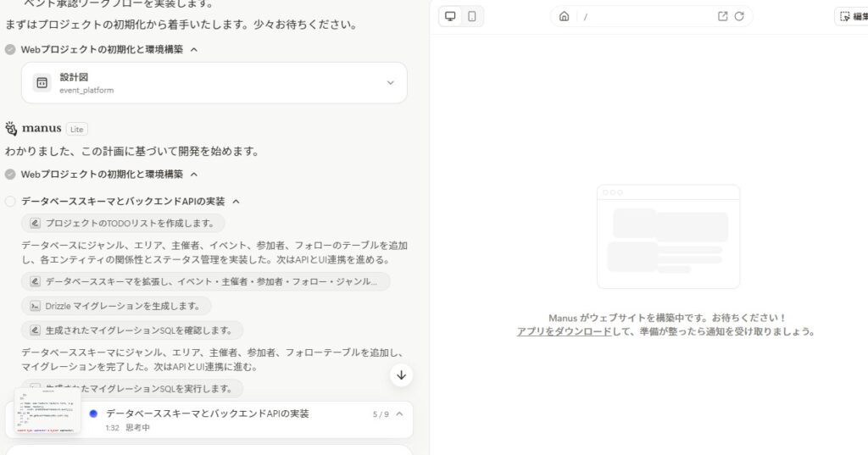Open the 生成されたマイグレーションSQLを確認します step
Viewport: 868px width, 455px height.
(131, 330)
